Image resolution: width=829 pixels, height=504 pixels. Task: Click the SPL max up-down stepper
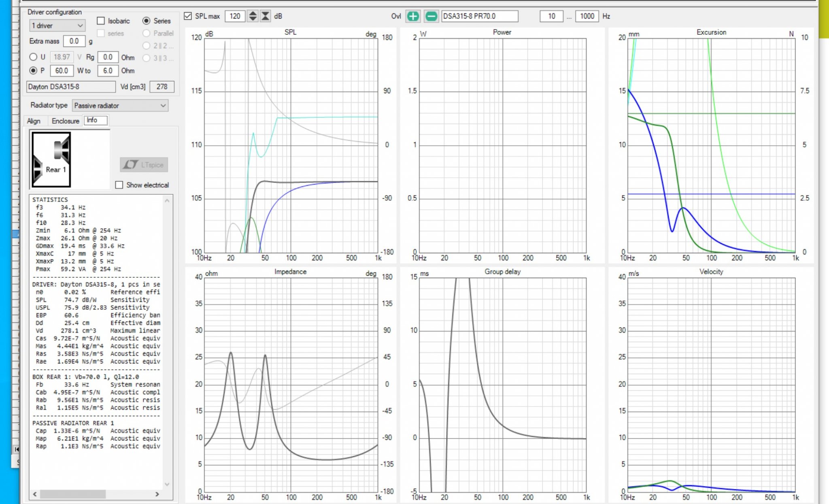pyautogui.click(x=253, y=16)
